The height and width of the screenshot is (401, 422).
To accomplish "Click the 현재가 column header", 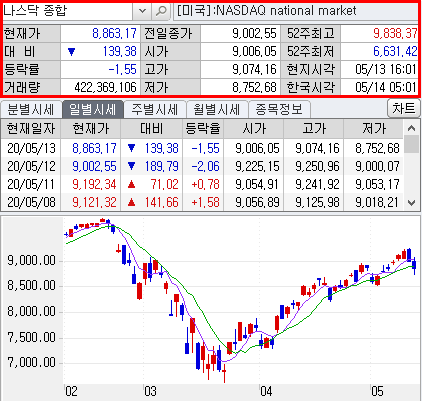I will coord(91,129).
